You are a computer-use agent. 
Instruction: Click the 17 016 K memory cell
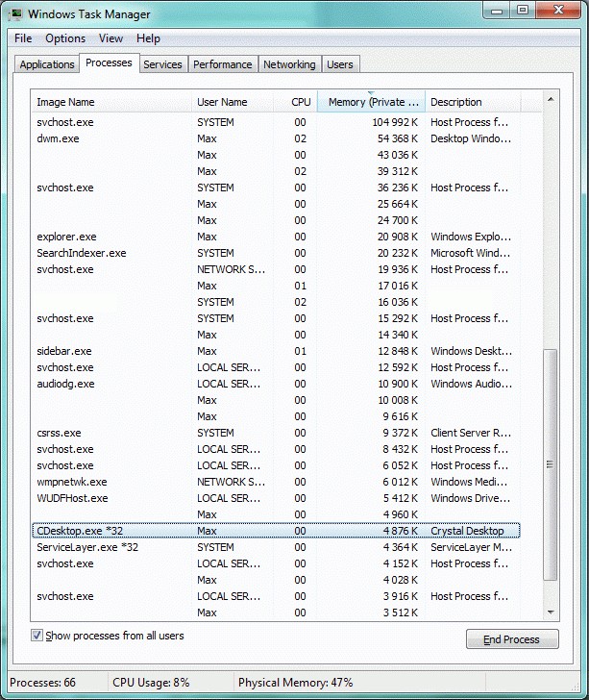tap(398, 286)
